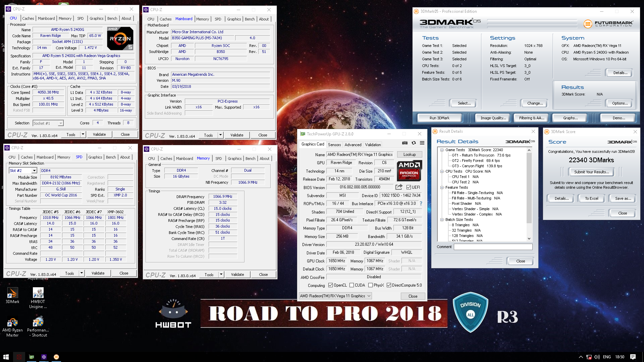Switch to the Sensors tab in GPU-Z
The height and width of the screenshot is (362, 644).
click(334, 145)
